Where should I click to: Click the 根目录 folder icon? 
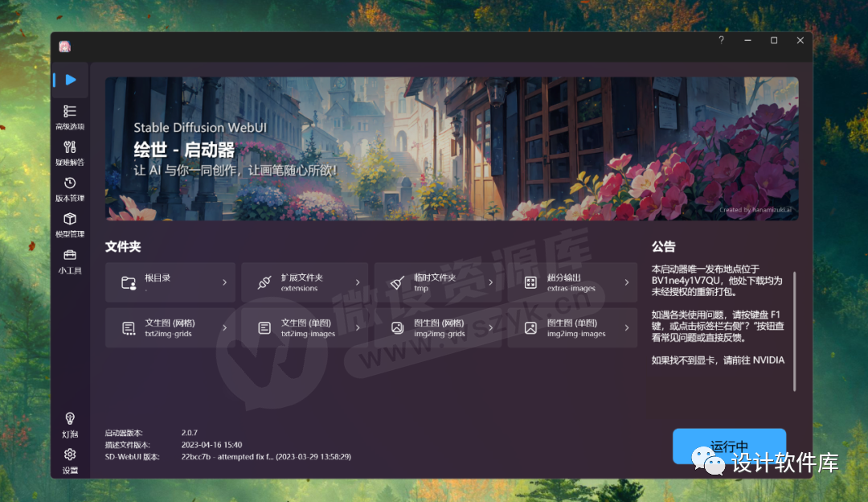pos(129,282)
